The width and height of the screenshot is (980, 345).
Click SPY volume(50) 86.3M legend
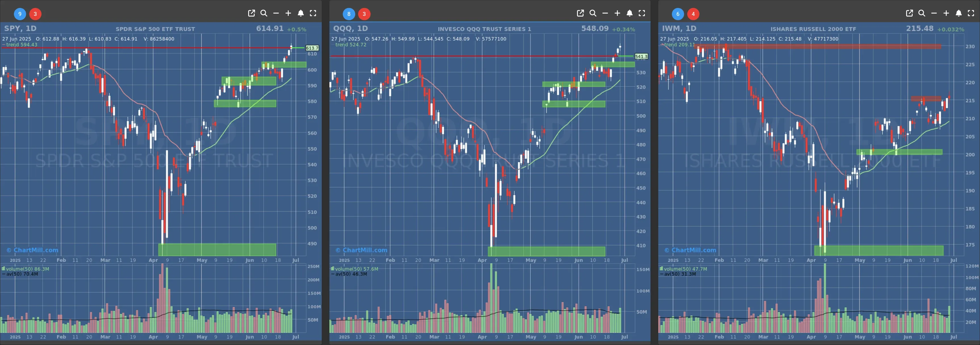coord(26,269)
